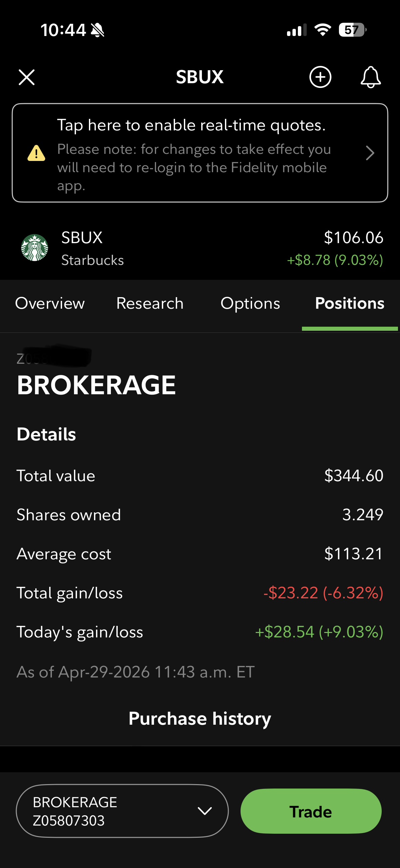Tap the Starbucks logo icon
The width and height of the screenshot is (400, 868).
pyautogui.click(x=35, y=248)
